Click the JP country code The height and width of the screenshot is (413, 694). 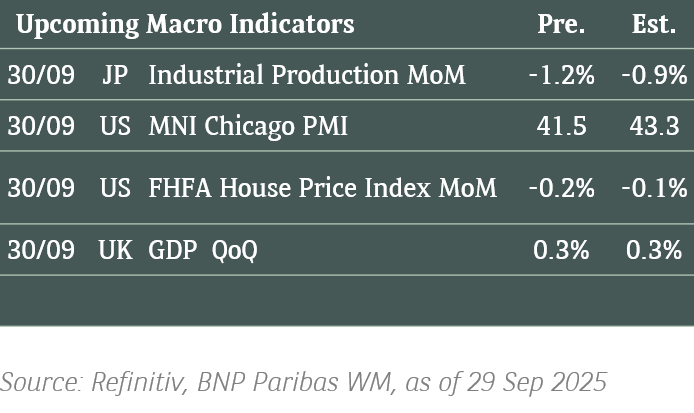pyautogui.click(x=115, y=75)
